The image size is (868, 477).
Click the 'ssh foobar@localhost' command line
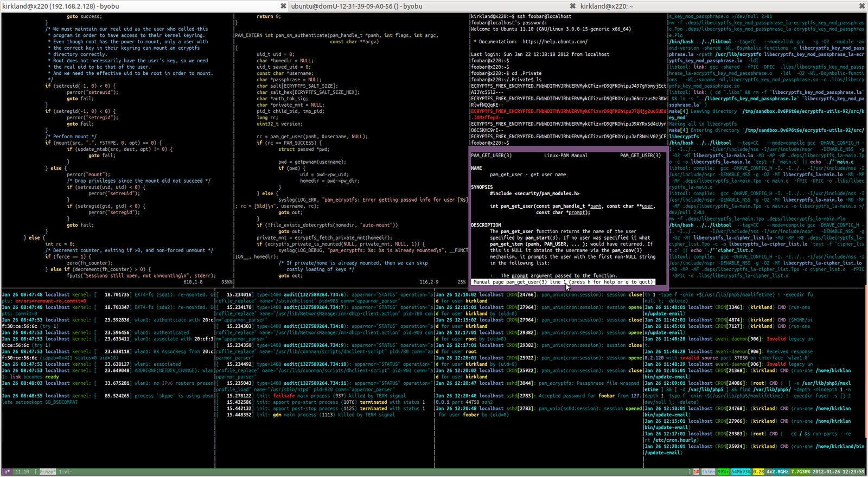521,16
